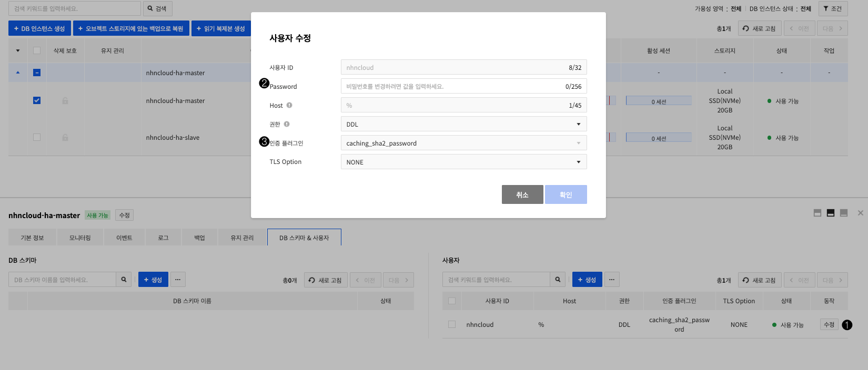This screenshot has height=370, width=868.
Task: Toggle the header select-all checkbox
Action: pos(37,50)
